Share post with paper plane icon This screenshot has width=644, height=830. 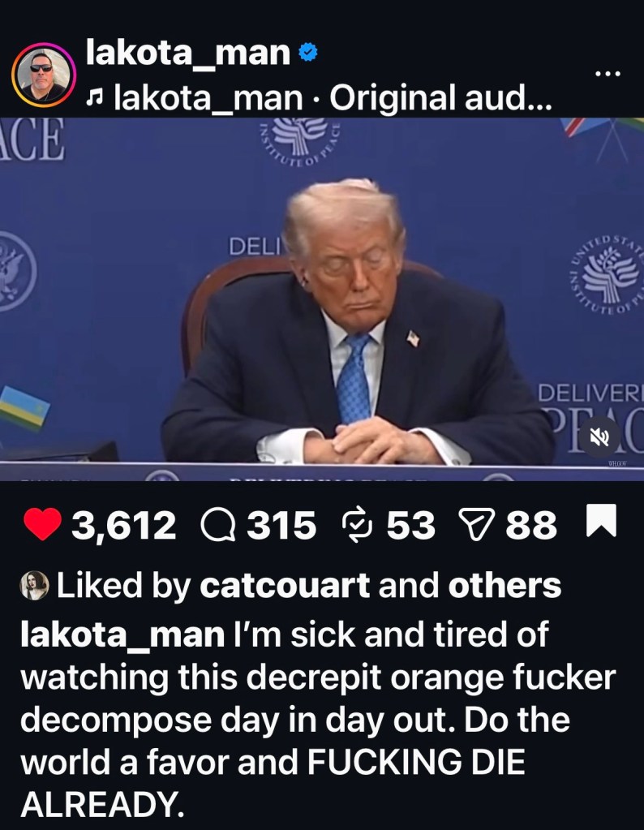pos(476,524)
